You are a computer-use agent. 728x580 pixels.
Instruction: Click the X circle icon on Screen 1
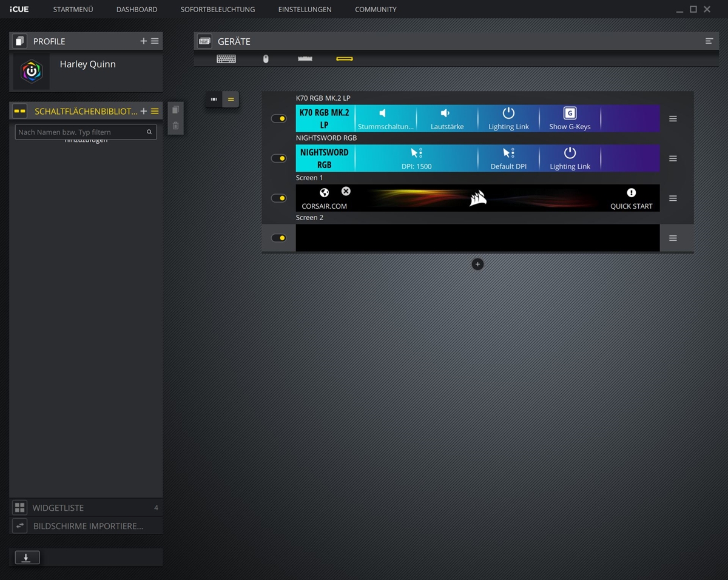(x=346, y=191)
